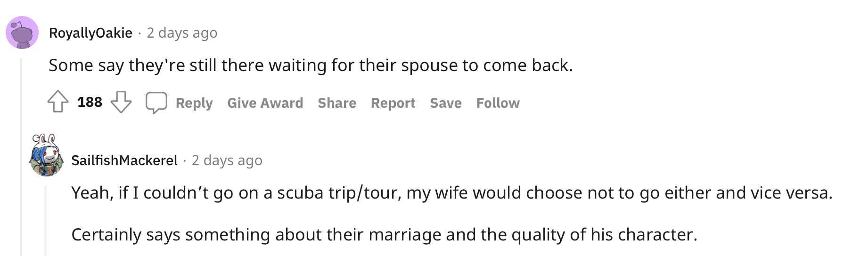Give Award to RoyallyOakie's comment

pos(265,103)
